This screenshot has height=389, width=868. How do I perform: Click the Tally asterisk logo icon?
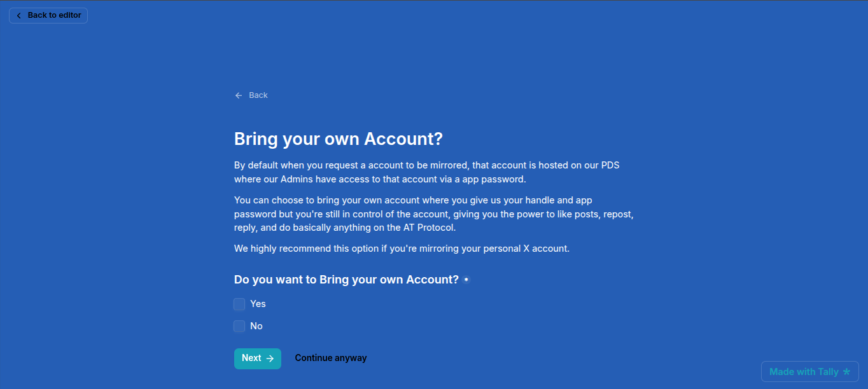pyautogui.click(x=846, y=372)
